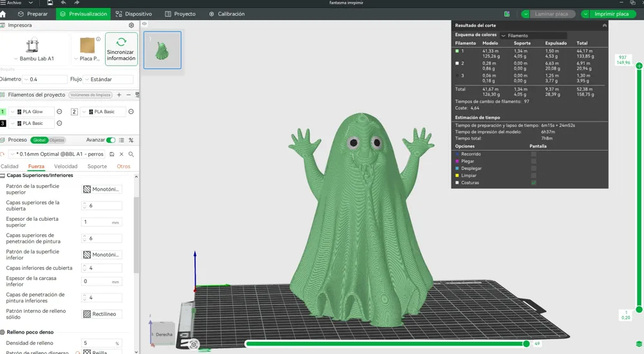This screenshot has height=354, width=644.
Task: Open the Esquema de colores Filamento dropdown
Action: click(x=533, y=35)
